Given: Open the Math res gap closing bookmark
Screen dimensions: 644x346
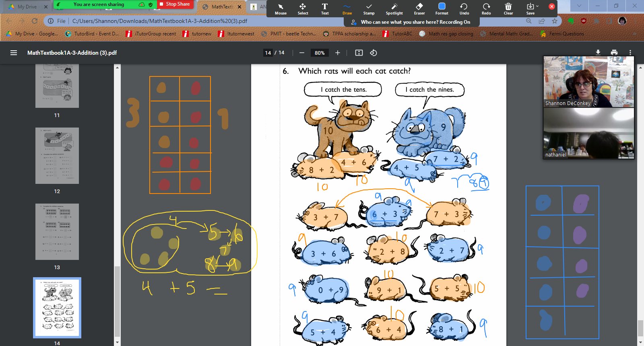Looking at the screenshot, I should (x=446, y=34).
